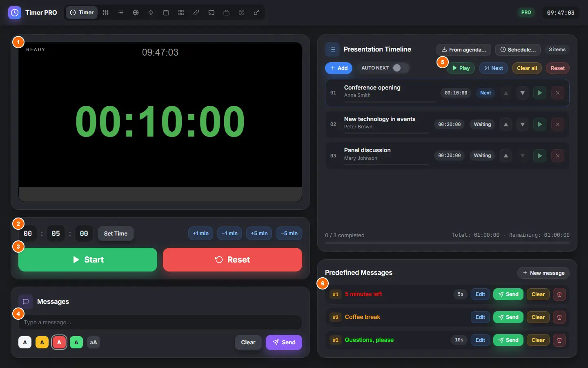Select the yellow message color swatch
The width and height of the screenshot is (588, 368).
coord(42,342)
